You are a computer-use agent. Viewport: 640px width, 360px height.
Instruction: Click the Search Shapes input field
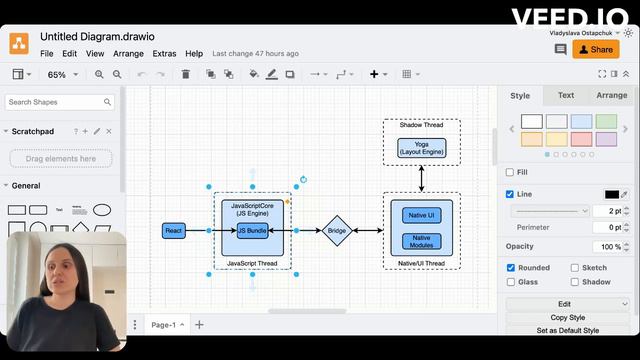60,102
